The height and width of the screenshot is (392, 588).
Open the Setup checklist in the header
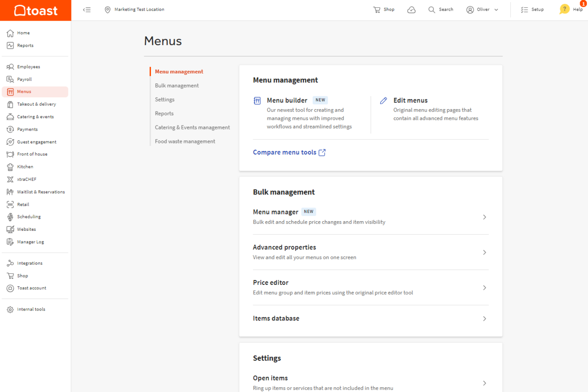click(532, 9)
